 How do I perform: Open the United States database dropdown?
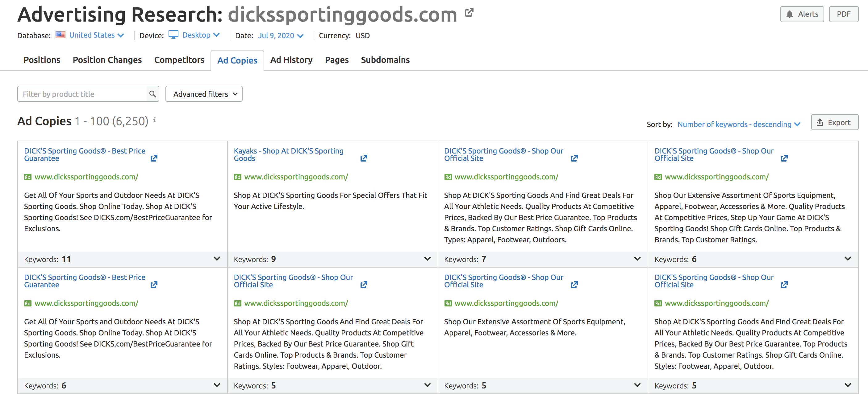point(96,35)
